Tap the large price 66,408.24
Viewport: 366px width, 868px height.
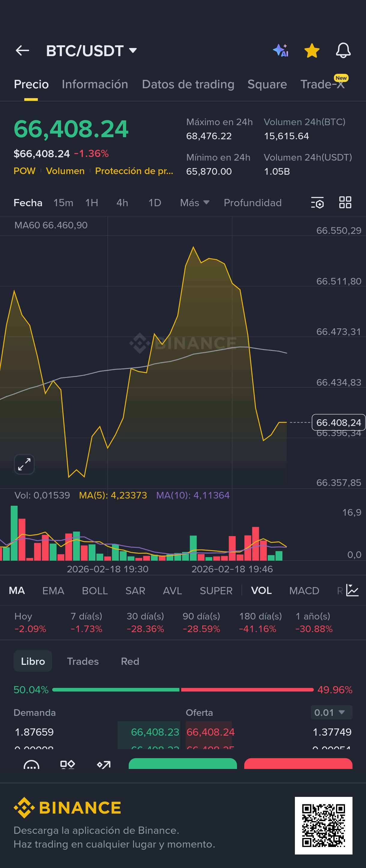coord(71,129)
